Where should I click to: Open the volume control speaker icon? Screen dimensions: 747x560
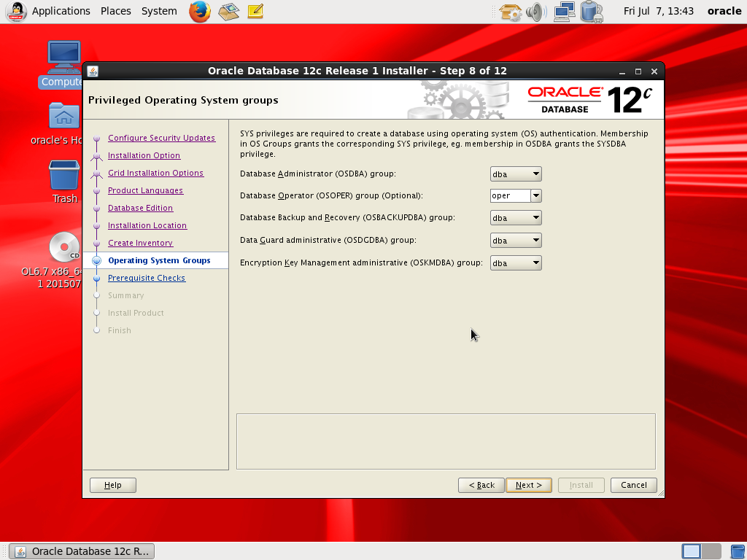point(536,12)
